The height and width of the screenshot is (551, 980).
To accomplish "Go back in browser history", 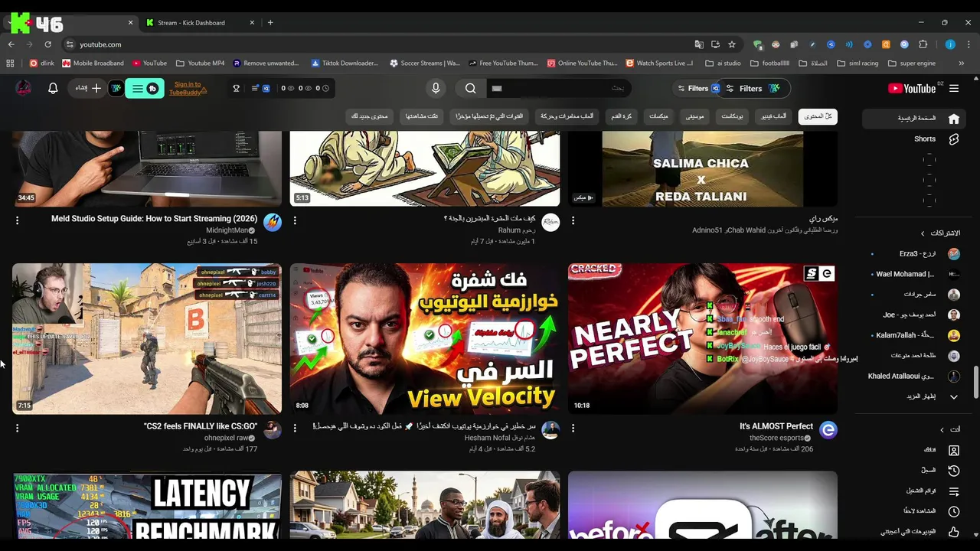I will 11,44.
